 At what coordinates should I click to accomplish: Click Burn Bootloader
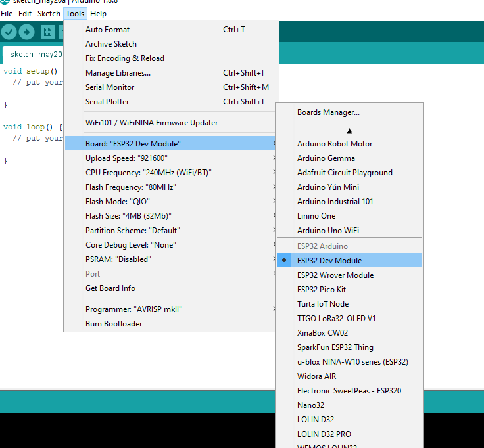point(170,324)
